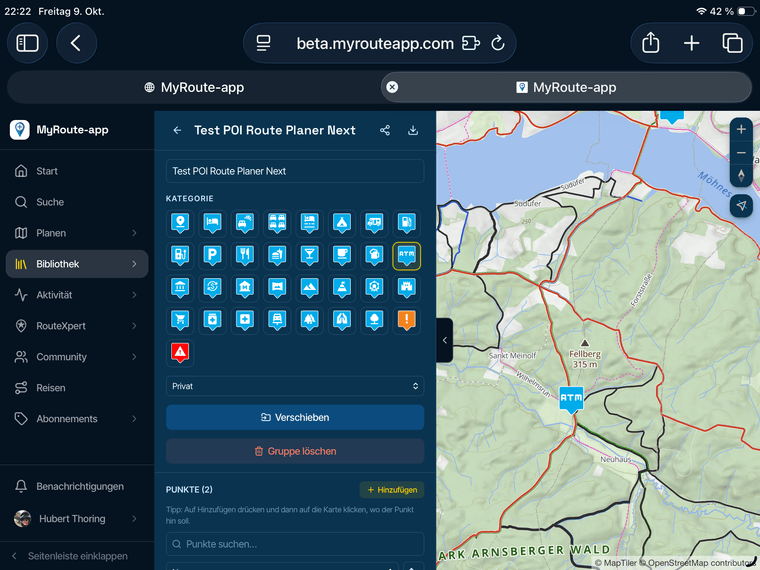Select the restaurant fork-and-knife category
The image size is (760, 570).
(x=245, y=255)
